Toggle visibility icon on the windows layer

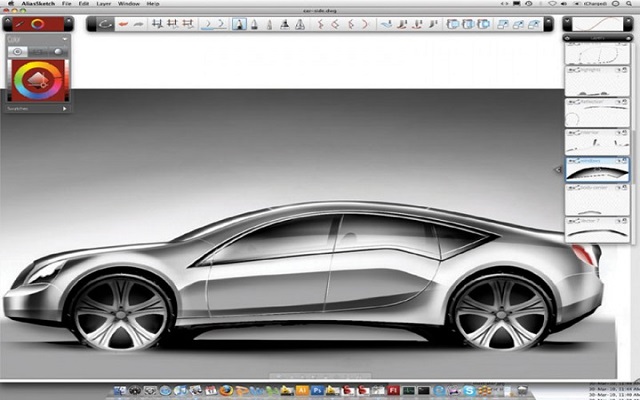tap(570, 161)
